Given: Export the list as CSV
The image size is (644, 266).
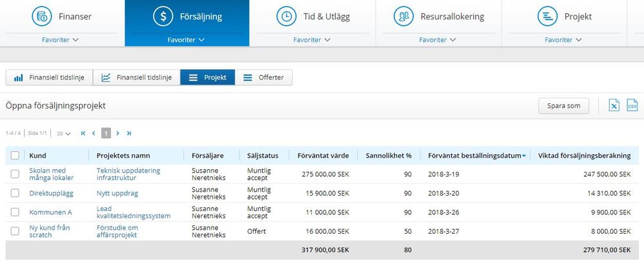Looking at the screenshot, I should [x=632, y=105].
